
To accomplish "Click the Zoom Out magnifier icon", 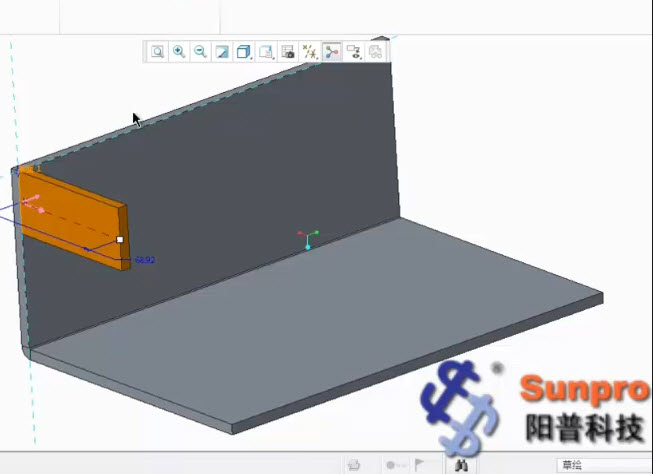I will [x=200, y=52].
